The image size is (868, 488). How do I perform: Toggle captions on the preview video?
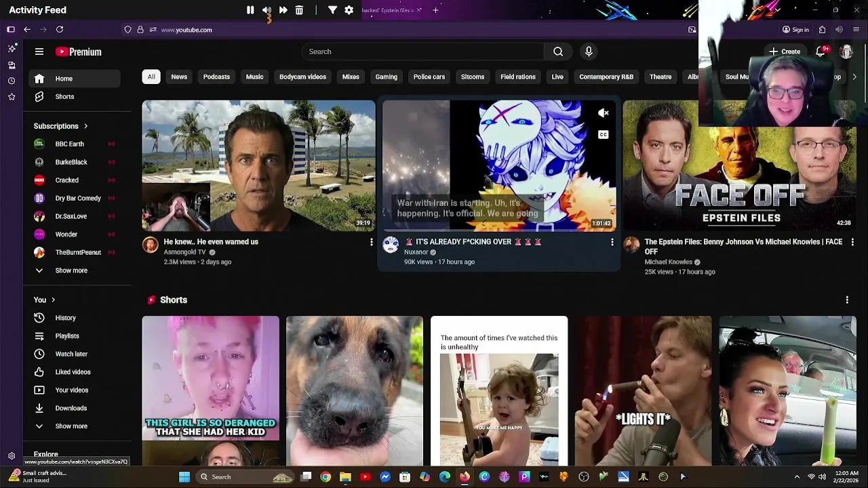click(x=603, y=135)
